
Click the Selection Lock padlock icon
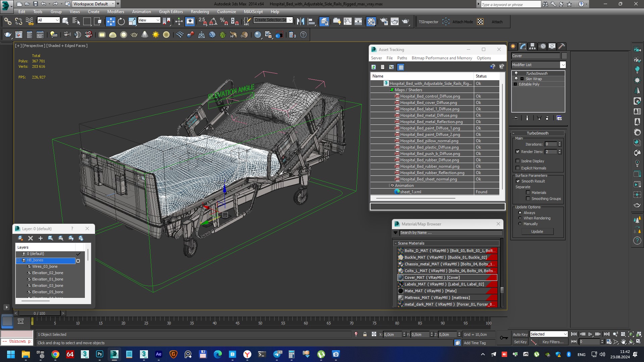click(x=365, y=334)
